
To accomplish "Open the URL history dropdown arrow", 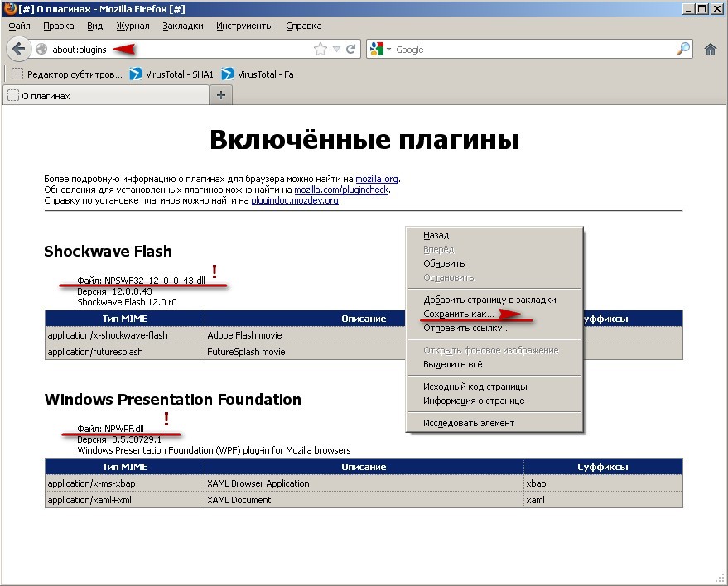I will 337,49.
